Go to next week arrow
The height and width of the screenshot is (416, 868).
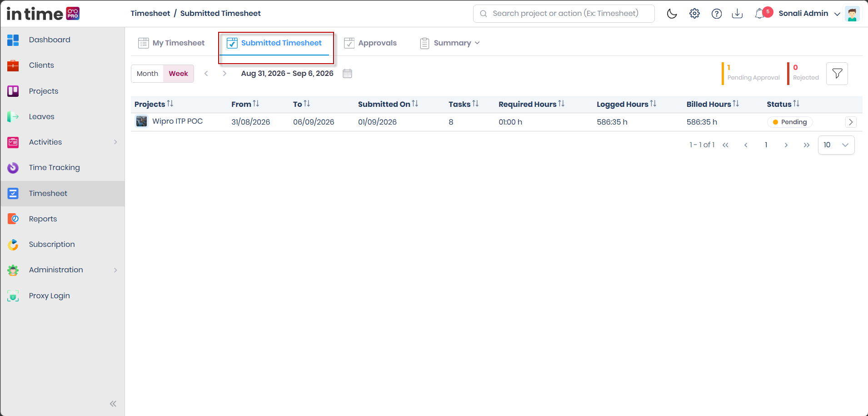click(224, 74)
